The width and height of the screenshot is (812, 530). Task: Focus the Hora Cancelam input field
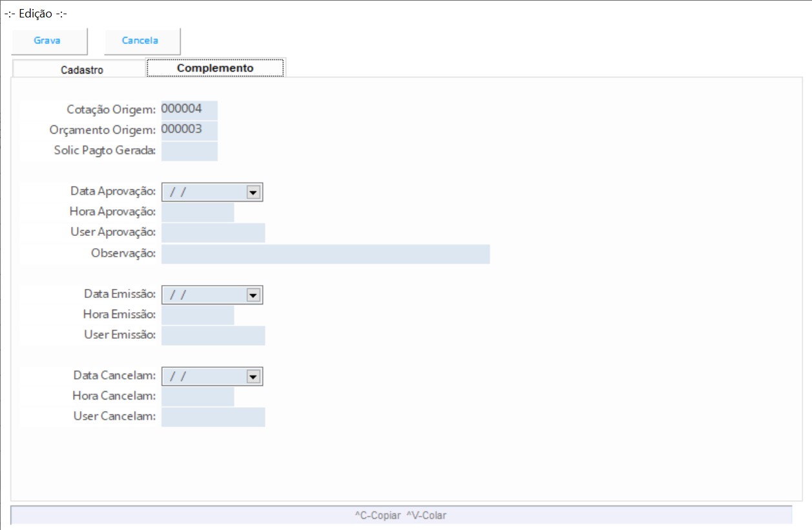click(x=198, y=396)
